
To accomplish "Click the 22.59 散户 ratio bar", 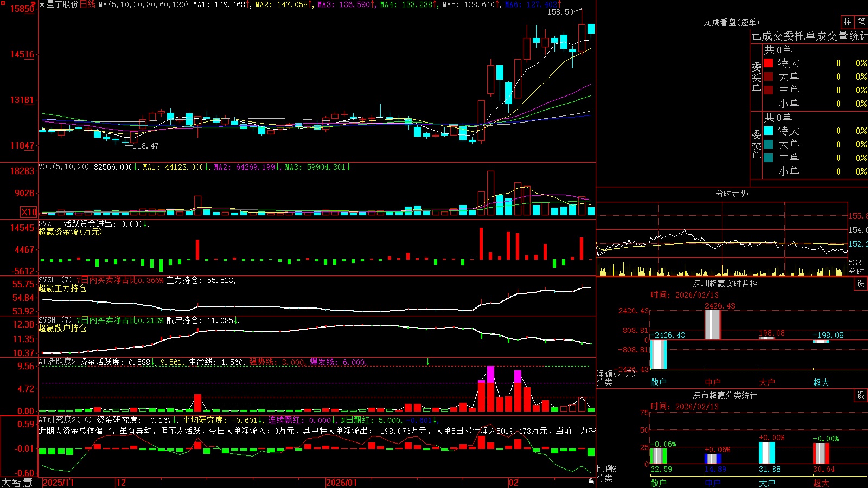I will point(659,456).
